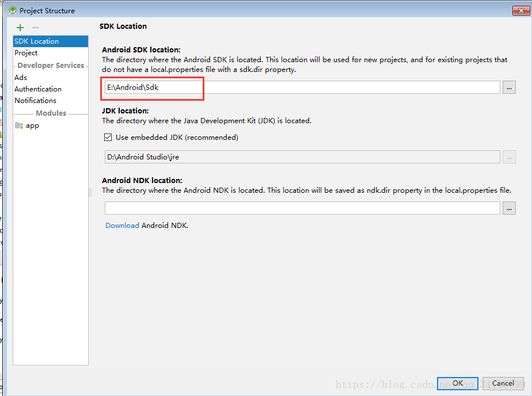Close the Project Structure dialog

[521, 10]
